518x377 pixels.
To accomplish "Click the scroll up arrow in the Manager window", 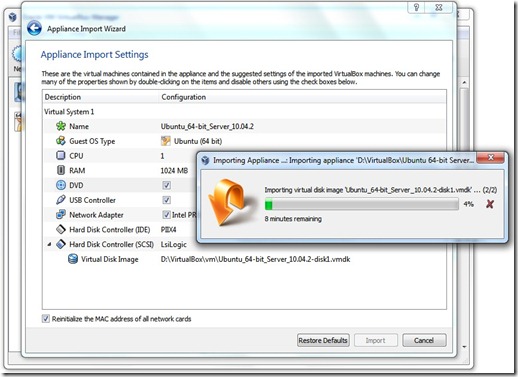I will (465, 82).
